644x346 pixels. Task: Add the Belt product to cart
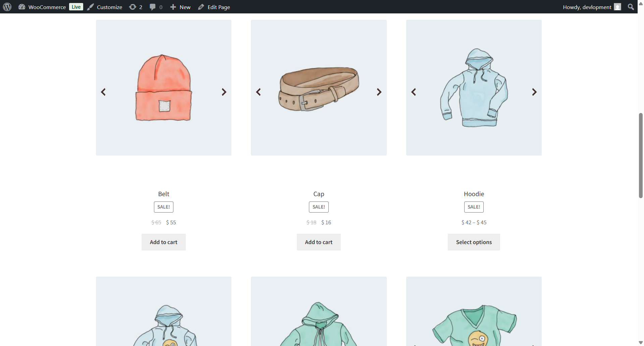[x=164, y=242]
